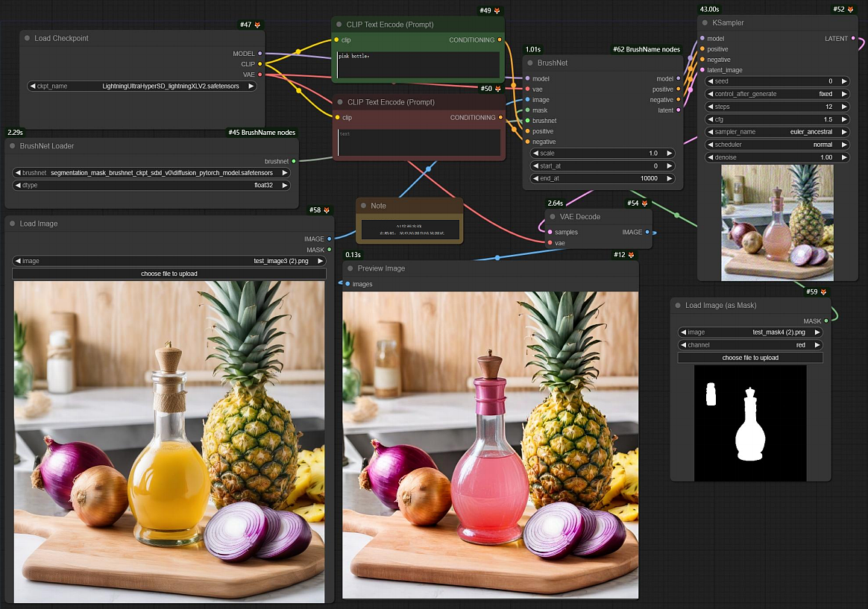Click the brushnet output slot on BrushNet Loader
The width and height of the screenshot is (868, 609).
point(293,162)
